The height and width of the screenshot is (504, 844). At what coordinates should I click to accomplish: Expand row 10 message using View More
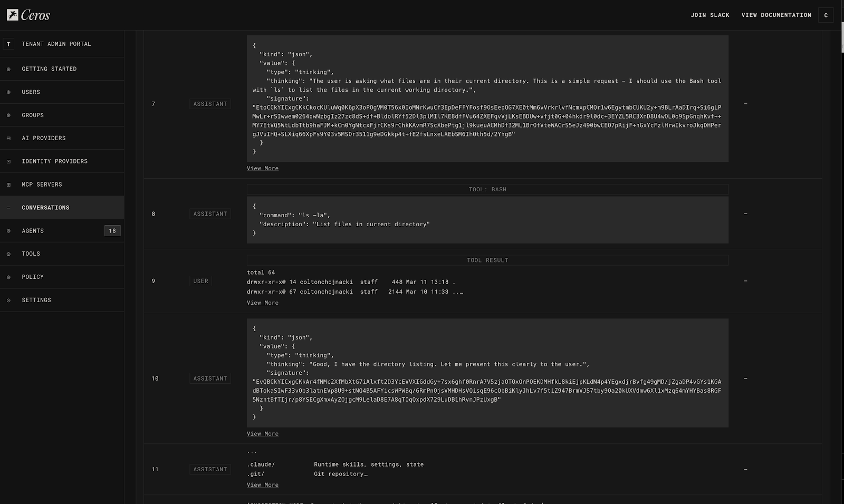click(262, 434)
